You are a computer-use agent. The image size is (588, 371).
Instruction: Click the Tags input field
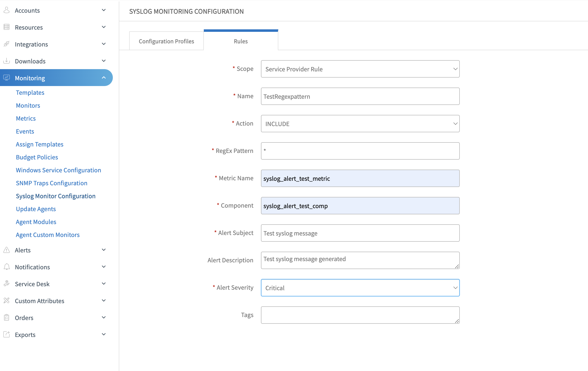pos(360,315)
